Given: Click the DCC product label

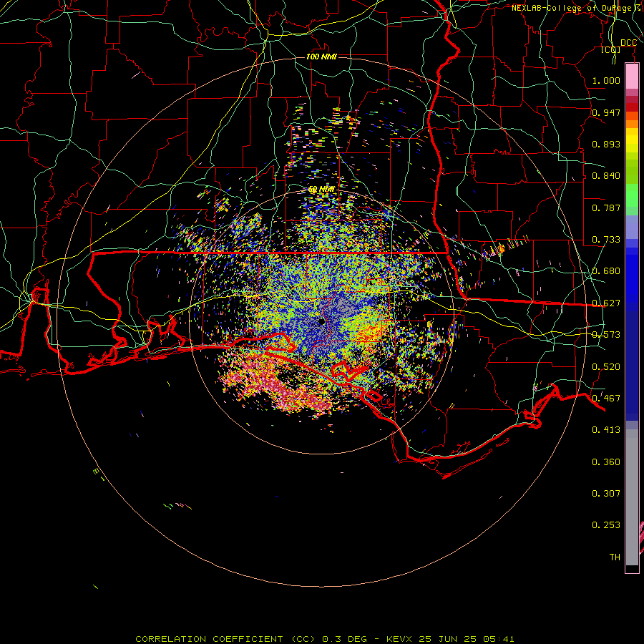Looking at the screenshot, I should pyautogui.click(x=628, y=43).
